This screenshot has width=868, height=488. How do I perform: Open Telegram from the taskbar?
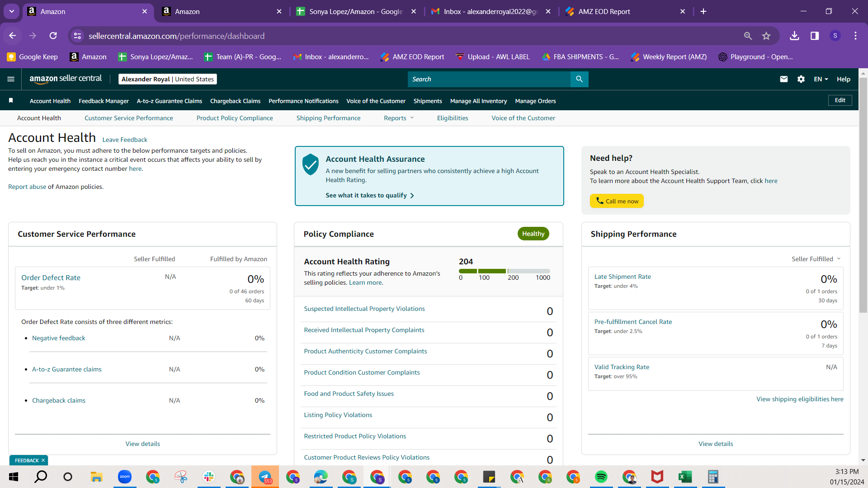pyautogui.click(x=265, y=477)
